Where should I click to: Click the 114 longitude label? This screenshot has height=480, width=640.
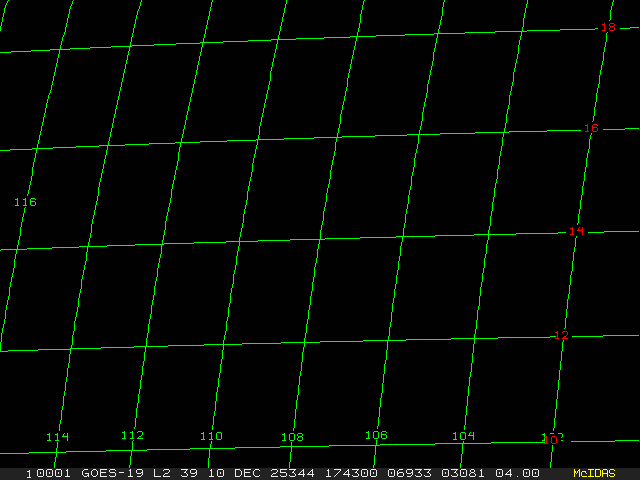point(57,437)
